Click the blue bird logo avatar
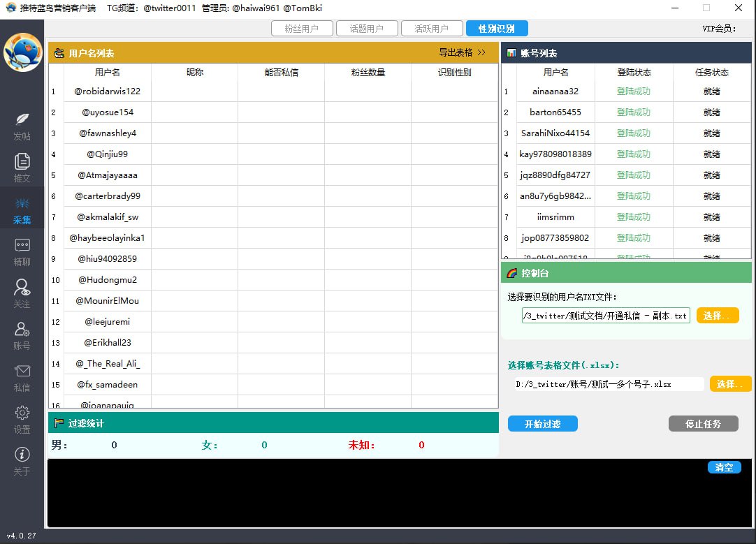 tap(22, 52)
